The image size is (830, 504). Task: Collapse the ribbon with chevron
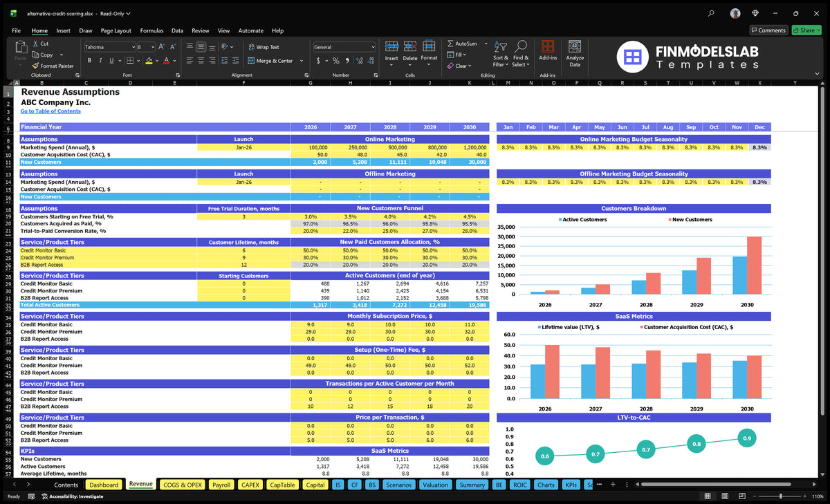tap(818, 75)
